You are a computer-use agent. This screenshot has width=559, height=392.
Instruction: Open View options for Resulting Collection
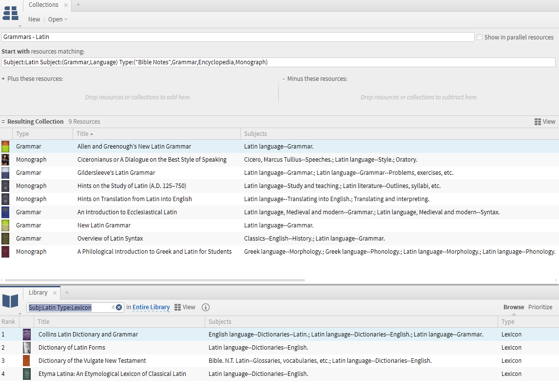[x=545, y=122]
